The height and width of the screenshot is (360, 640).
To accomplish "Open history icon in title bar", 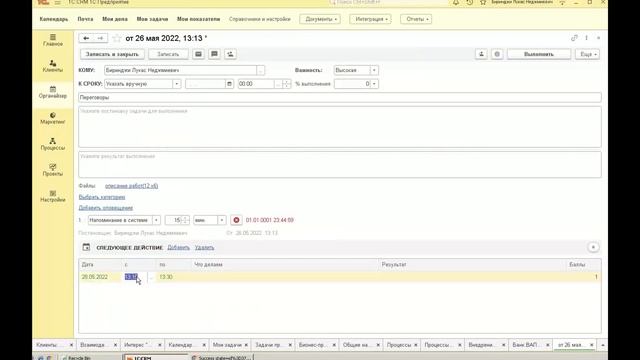I will pyautogui.click(x=470, y=2).
